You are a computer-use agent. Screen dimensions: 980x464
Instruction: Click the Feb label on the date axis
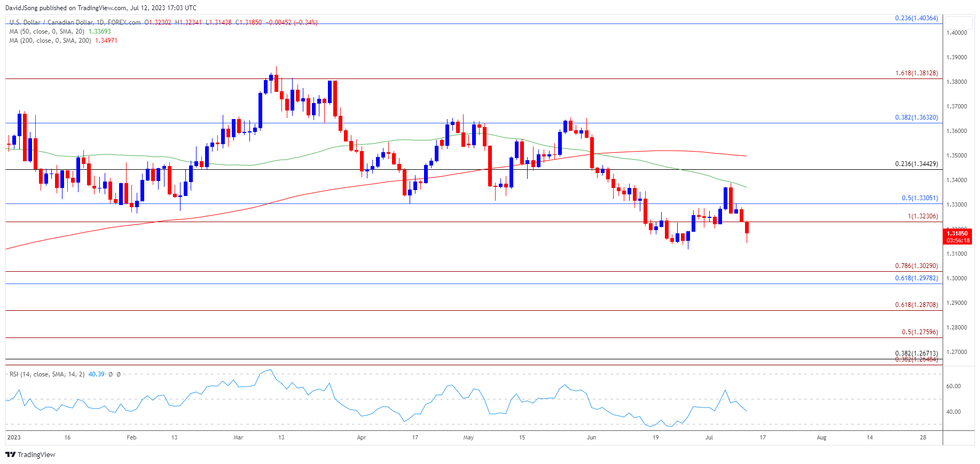coord(131,437)
